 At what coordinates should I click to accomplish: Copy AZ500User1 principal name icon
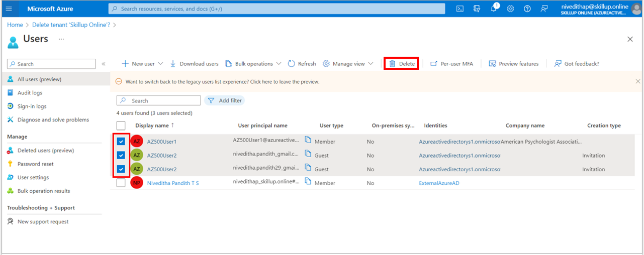308,140
